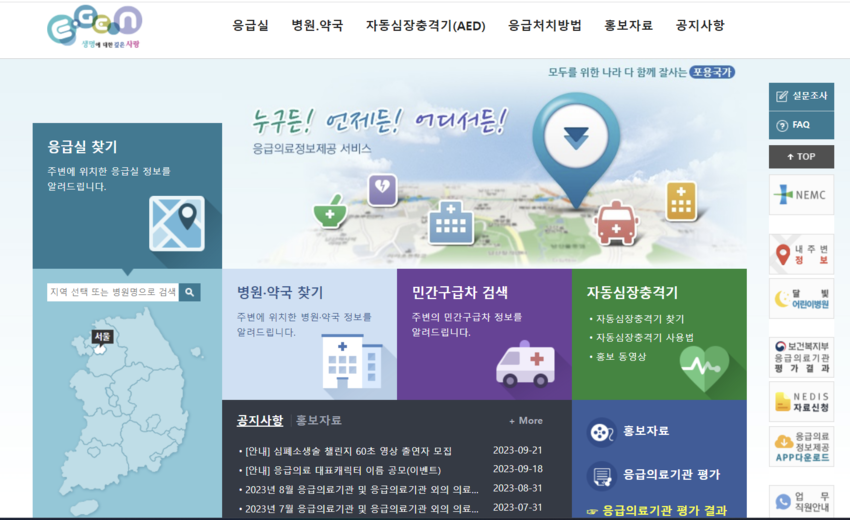Select the 서울 marker on the map
Screen dimensions: 850x520
coord(102,337)
